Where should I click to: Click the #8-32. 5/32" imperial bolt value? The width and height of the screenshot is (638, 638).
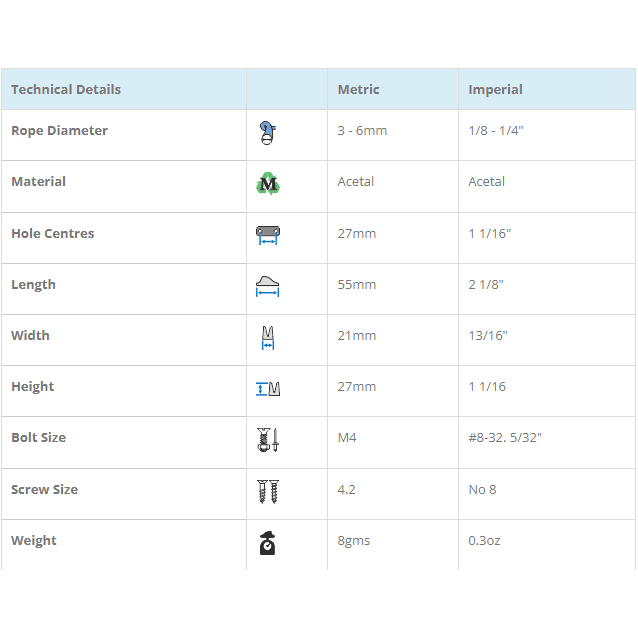(505, 438)
